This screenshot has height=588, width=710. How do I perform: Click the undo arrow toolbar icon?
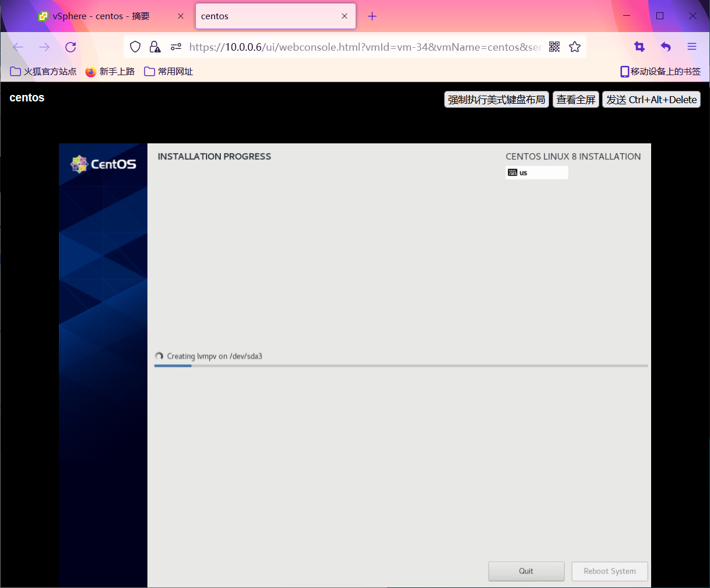(x=666, y=47)
